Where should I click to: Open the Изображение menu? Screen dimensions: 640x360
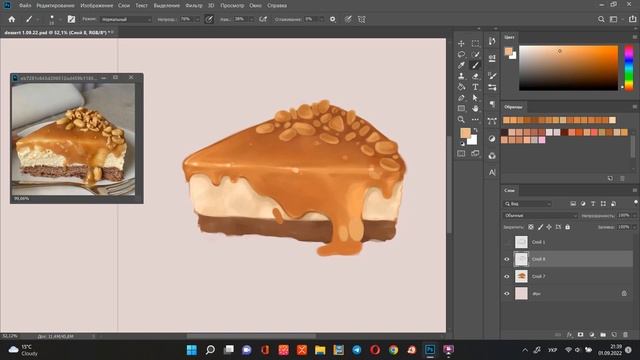coord(96,6)
